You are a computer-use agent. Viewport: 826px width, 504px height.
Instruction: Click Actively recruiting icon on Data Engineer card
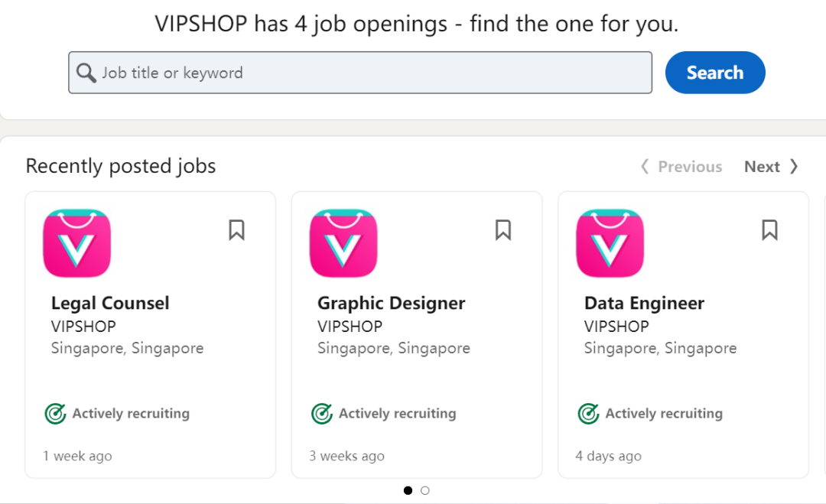(588, 414)
